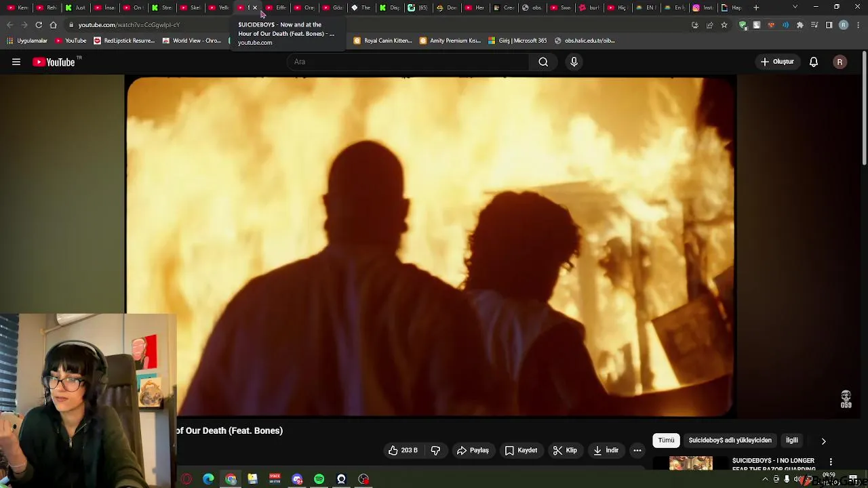Viewport: 868px width, 488px height.
Task: Select the İlgili filter chip
Action: coord(792,440)
